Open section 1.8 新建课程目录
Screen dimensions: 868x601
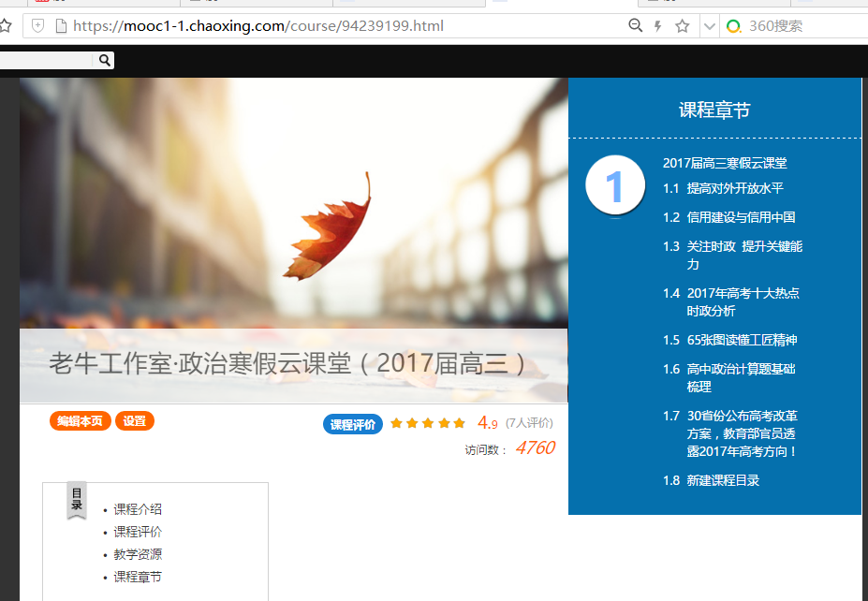tap(712, 480)
